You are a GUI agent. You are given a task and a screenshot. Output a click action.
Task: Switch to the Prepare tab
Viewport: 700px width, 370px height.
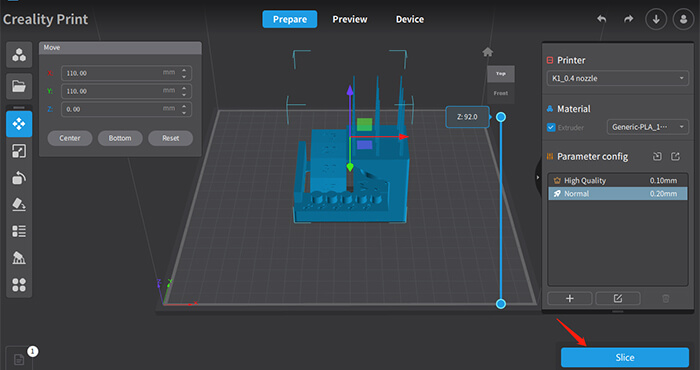pos(290,19)
